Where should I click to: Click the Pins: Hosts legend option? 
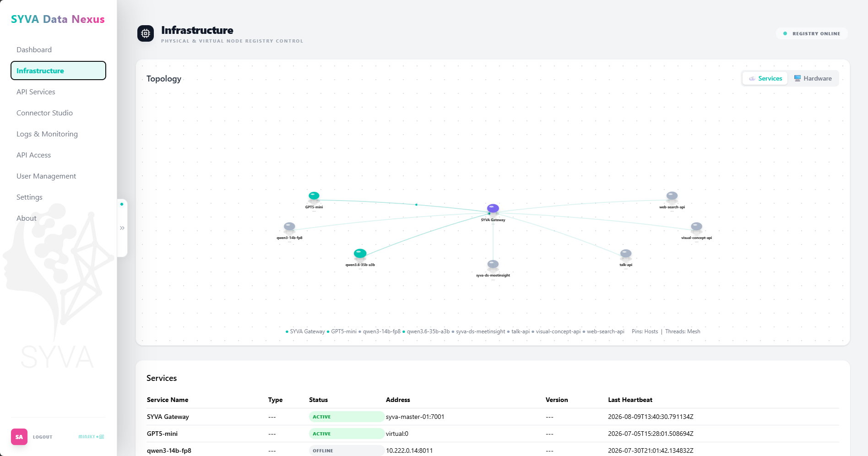coord(645,331)
